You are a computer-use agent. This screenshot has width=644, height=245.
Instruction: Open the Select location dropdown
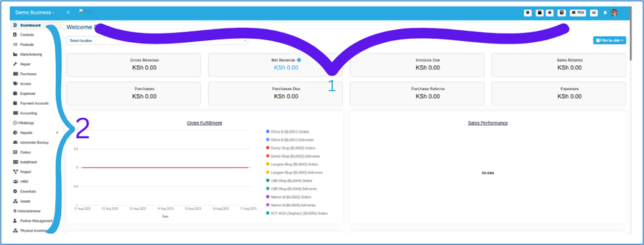tap(157, 41)
